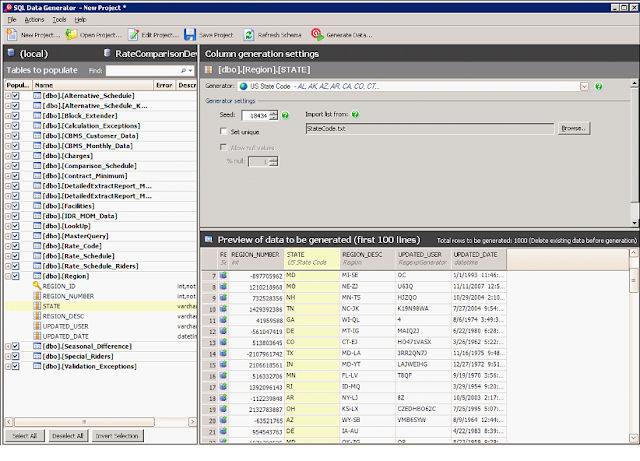The height and width of the screenshot is (461, 640).
Task: Open the Tools menu
Action: [x=59, y=19]
